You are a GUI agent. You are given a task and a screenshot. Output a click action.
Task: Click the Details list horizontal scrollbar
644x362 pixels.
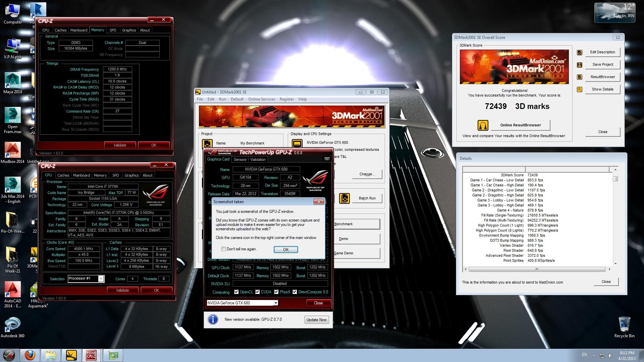point(537,269)
